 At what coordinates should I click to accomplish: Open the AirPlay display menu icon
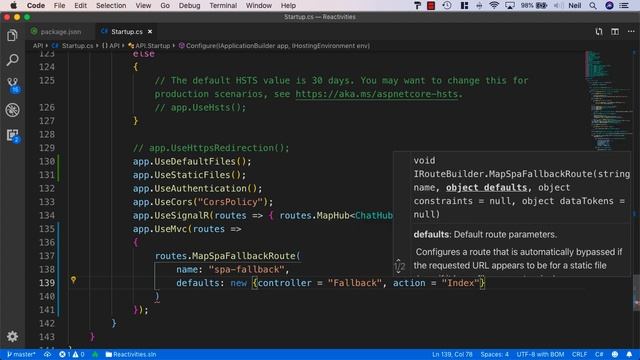(x=510, y=5)
